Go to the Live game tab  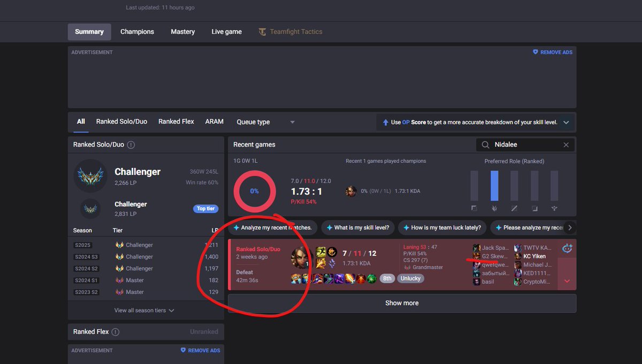click(227, 32)
